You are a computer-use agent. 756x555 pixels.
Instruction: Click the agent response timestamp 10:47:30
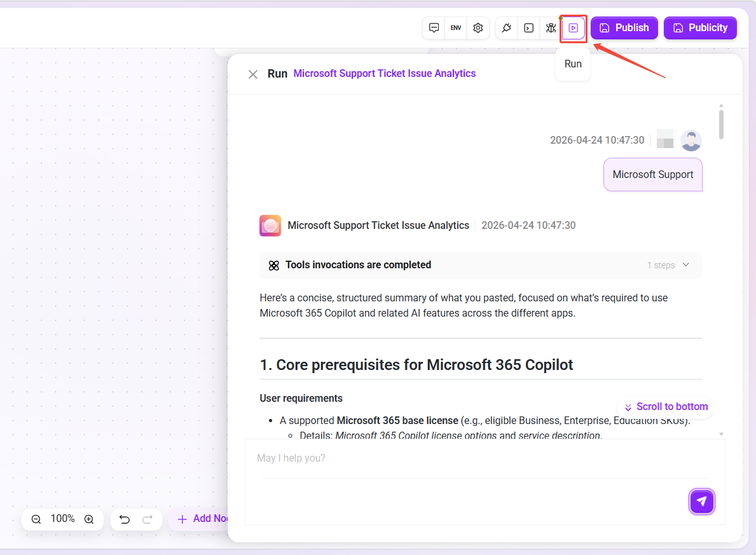[528, 226]
